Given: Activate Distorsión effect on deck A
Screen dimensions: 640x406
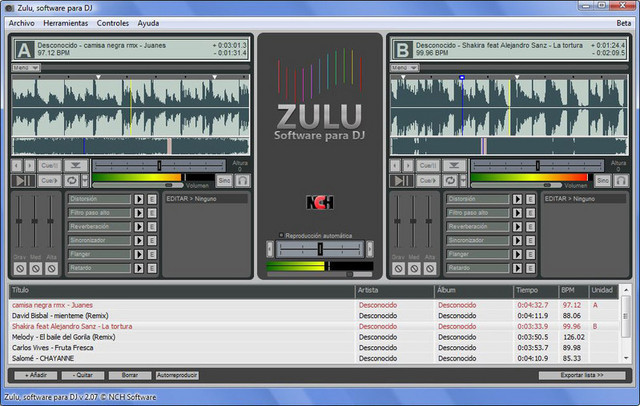Looking at the screenshot, I should coord(139,199).
